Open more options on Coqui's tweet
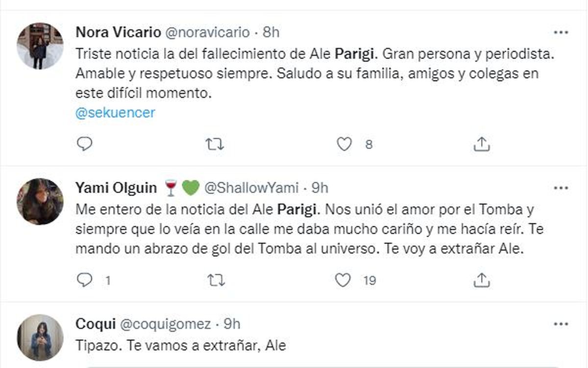 tap(561, 324)
